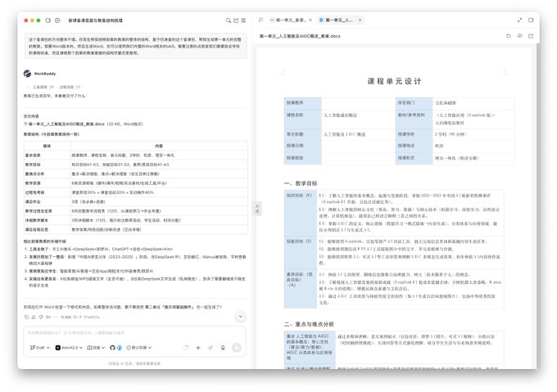Switch to the first 第一单元 document tab
This screenshot has height=392, width=557.
pos(288,20)
